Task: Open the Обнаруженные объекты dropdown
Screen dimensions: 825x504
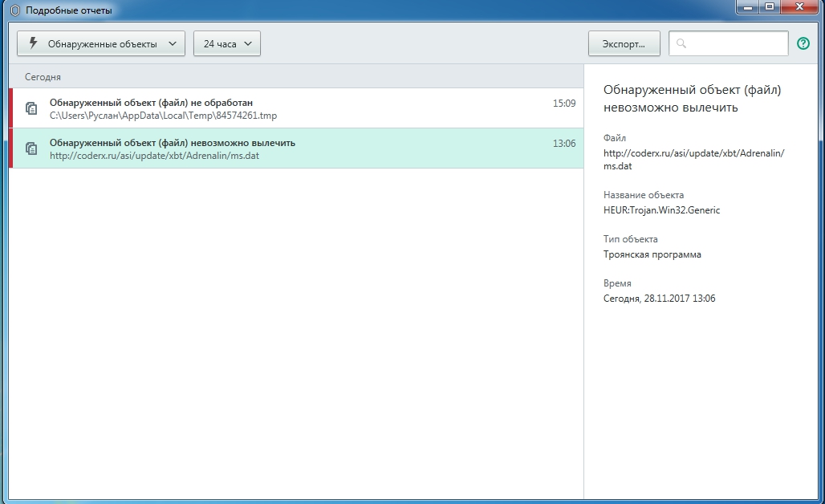Action: pos(101,44)
